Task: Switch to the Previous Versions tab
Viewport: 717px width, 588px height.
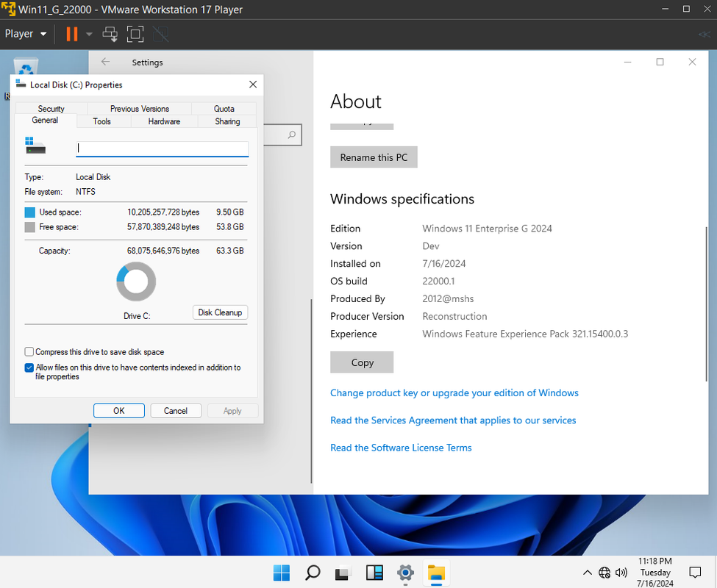Action: coord(140,108)
